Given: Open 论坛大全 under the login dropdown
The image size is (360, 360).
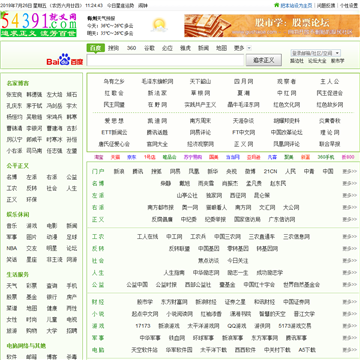Looking at the screenshot, I should [317, 61].
